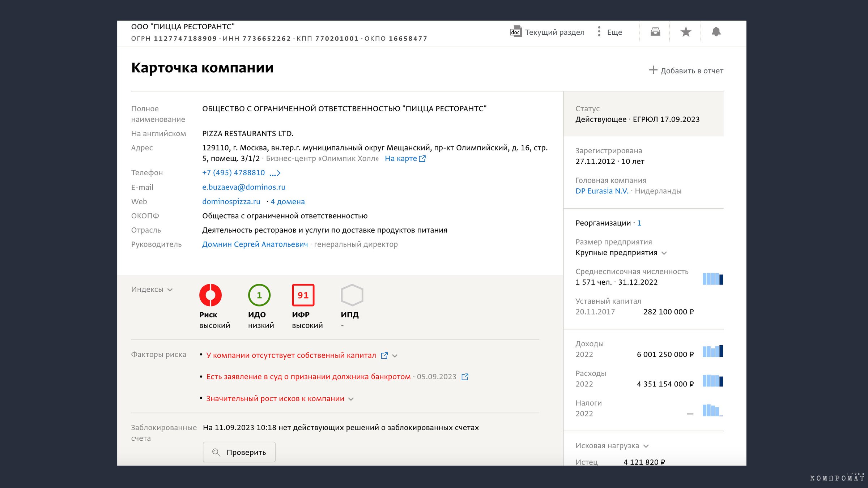Screen dimensions: 868x488
Task: Enable notifications with the bell icon
Action: pos(716,32)
